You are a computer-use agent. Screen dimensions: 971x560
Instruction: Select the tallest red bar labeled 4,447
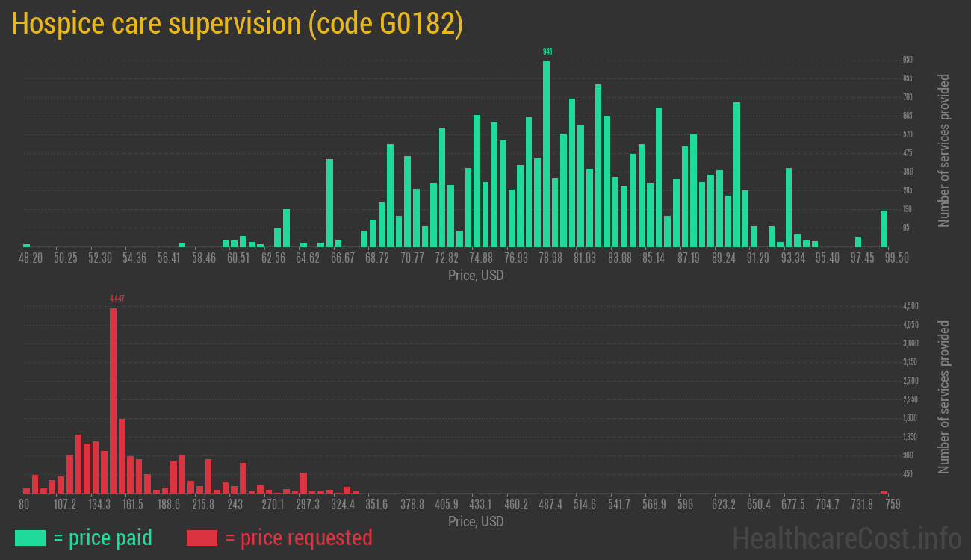tap(113, 400)
